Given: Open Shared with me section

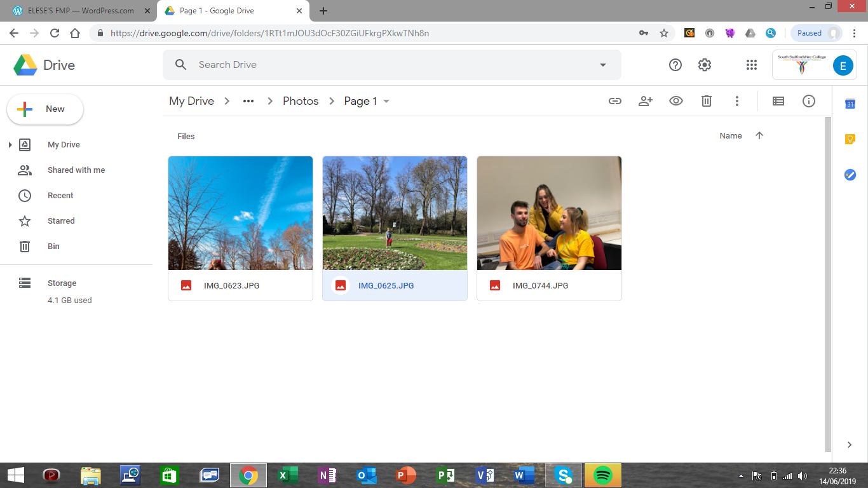Looking at the screenshot, I should (76, 170).
